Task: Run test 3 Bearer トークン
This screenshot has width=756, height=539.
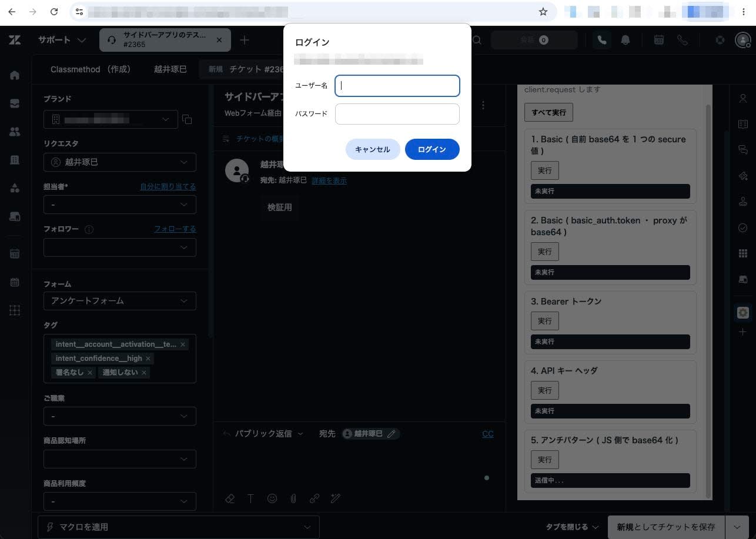Action: (x=545, y=321)
